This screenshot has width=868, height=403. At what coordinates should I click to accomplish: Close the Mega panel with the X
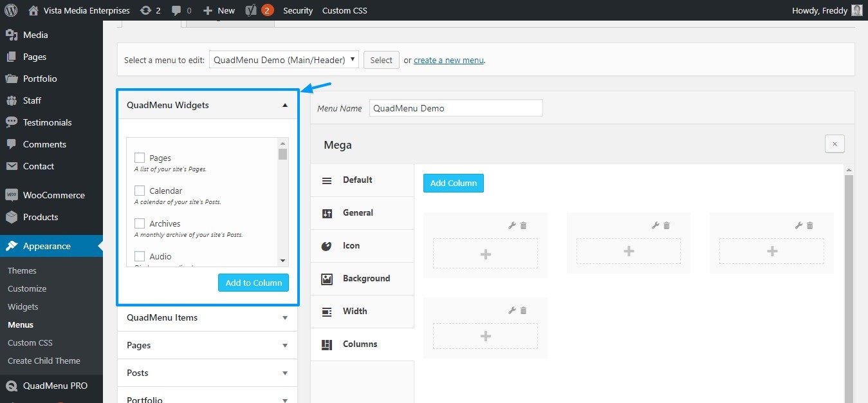pos(835,144)
